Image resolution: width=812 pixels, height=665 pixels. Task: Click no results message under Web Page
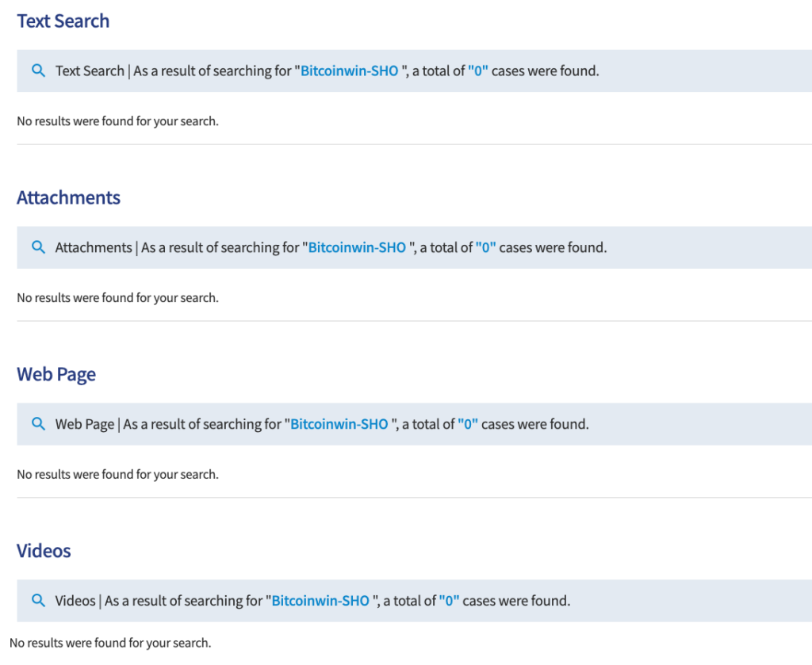tap(117, 474)
